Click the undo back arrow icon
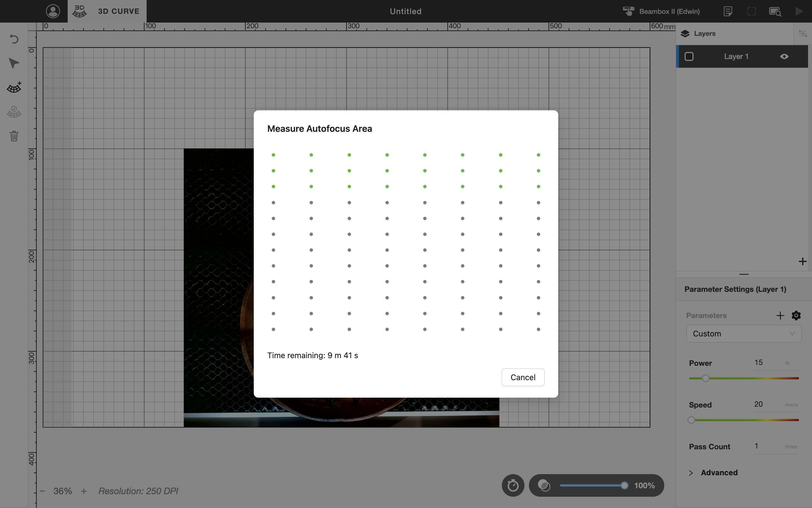This screenshot has height=508, width=812. (14, 39)
